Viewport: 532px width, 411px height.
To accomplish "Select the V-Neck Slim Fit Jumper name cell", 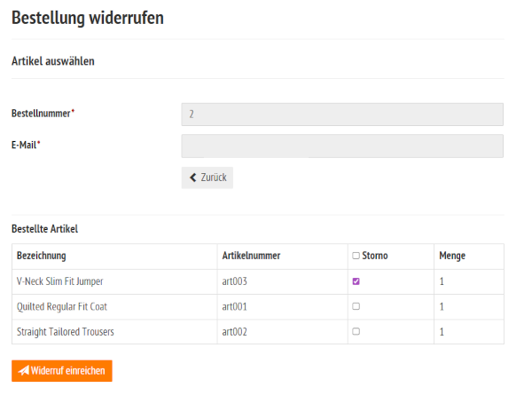I will coord(60,281).
